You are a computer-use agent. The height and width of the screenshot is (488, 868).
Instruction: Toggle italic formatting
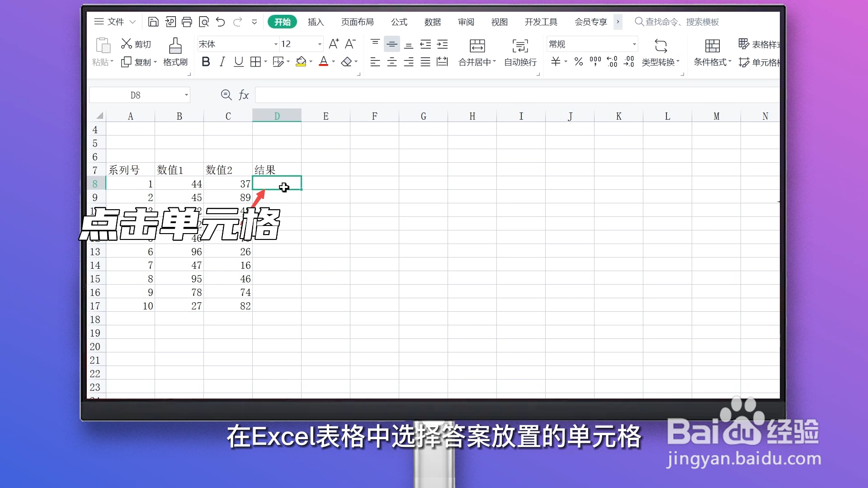point(222,61)
